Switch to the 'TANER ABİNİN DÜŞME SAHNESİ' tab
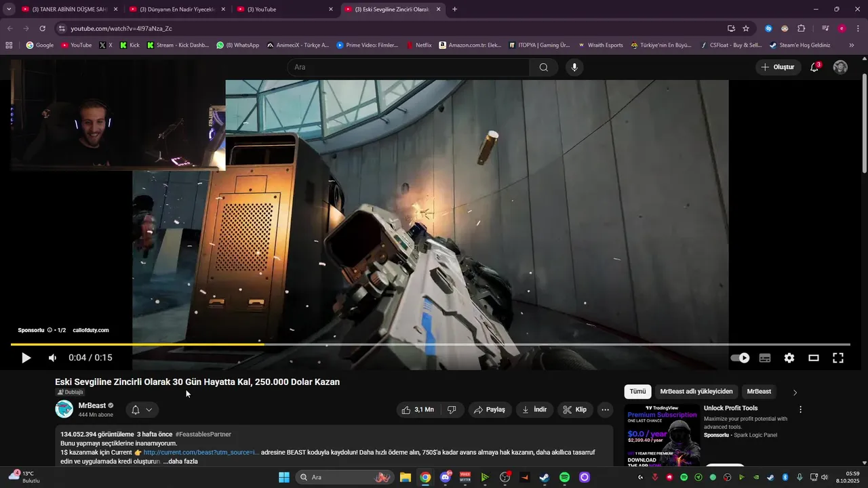The height and width of the screenshot is (488, 868). 70,9
